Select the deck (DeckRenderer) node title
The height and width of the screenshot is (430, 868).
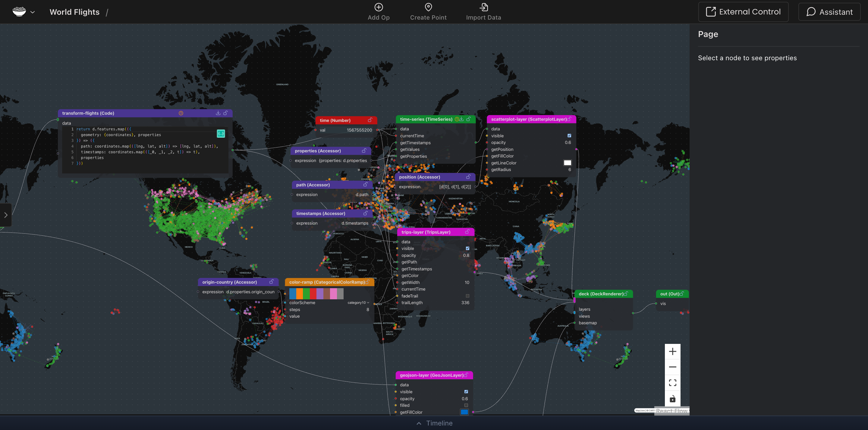[x=601, y=294]
